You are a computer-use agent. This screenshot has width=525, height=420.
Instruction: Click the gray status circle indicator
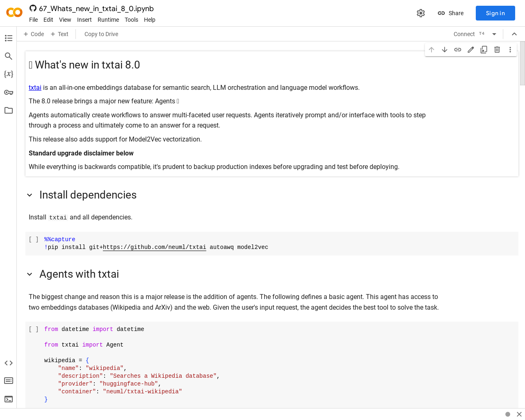pos(508,414)
